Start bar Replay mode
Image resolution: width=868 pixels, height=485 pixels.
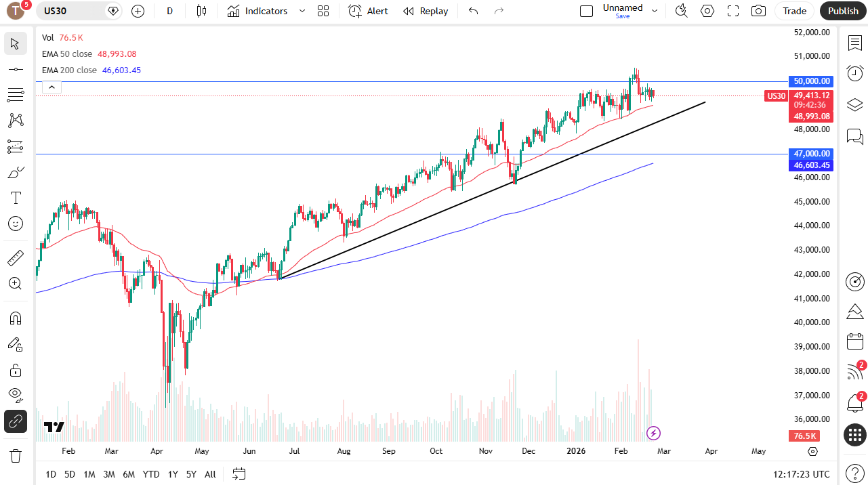click(426, 11)
